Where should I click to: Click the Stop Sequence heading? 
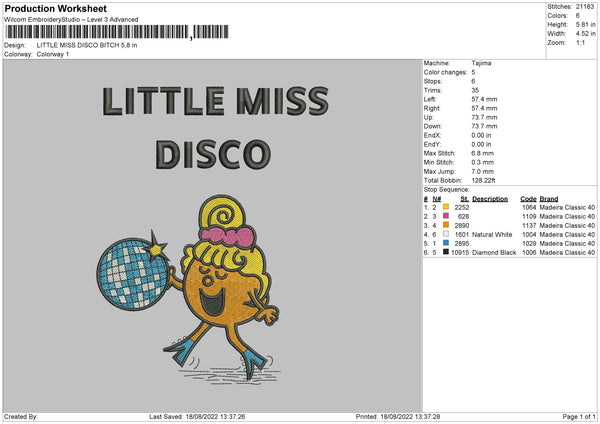coord(446,189)
